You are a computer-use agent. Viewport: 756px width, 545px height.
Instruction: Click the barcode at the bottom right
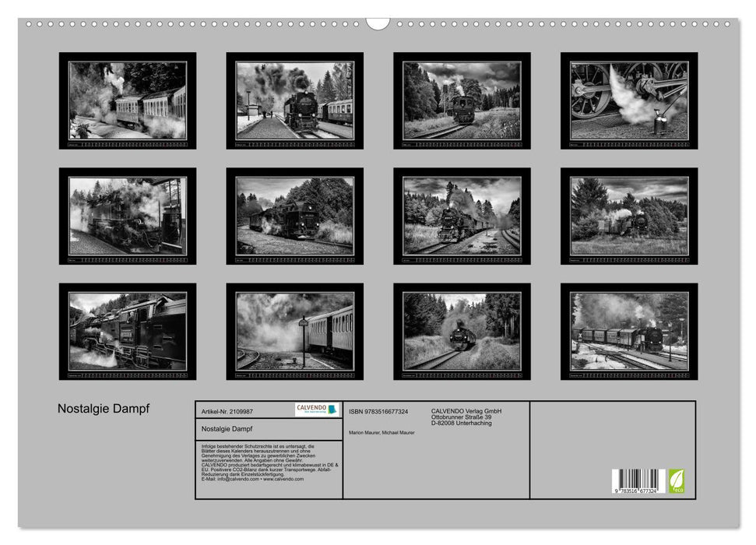[638, 481]
